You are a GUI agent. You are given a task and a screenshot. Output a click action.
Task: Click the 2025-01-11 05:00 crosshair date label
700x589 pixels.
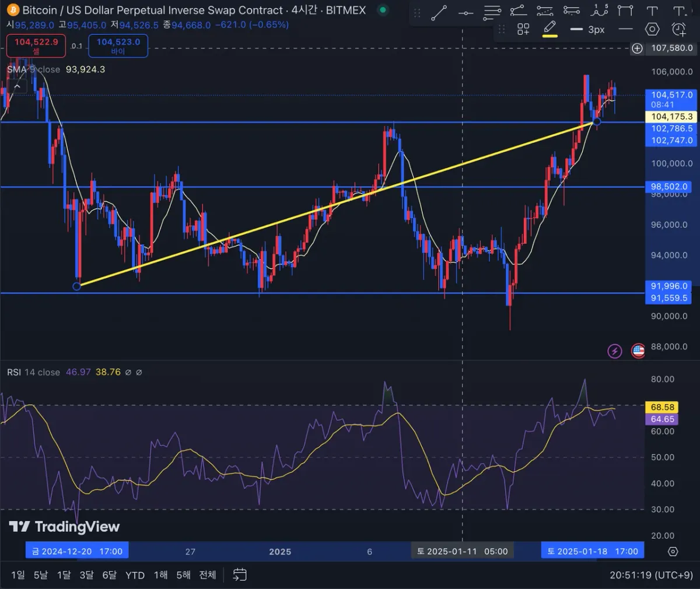(x=462, y=551)
